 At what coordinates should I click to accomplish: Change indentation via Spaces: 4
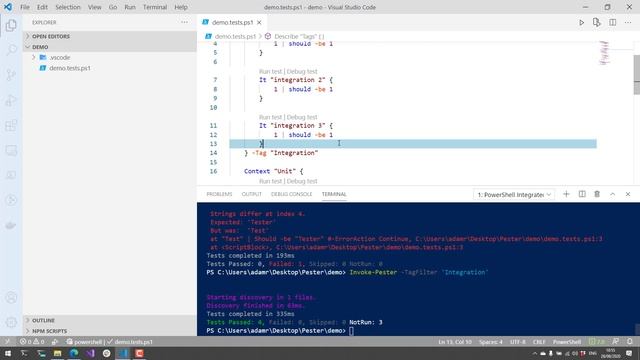pyautogui.click(x=491, y=342)
